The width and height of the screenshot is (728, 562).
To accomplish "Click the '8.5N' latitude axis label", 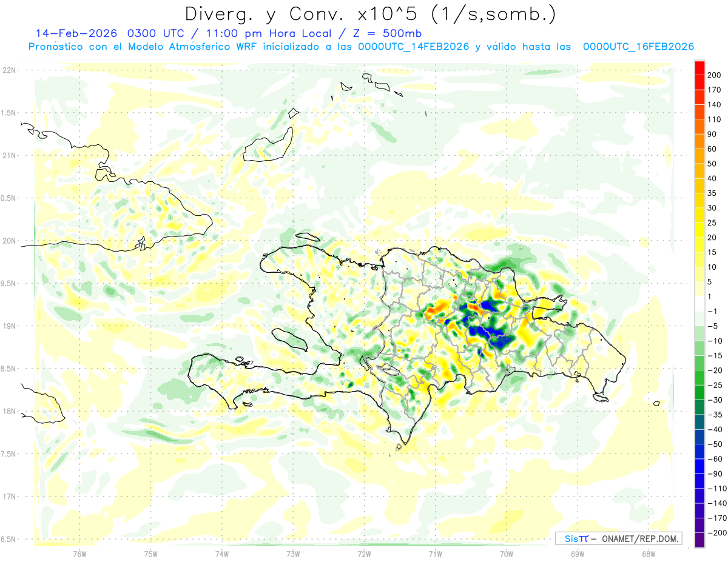I will point(9,369).
